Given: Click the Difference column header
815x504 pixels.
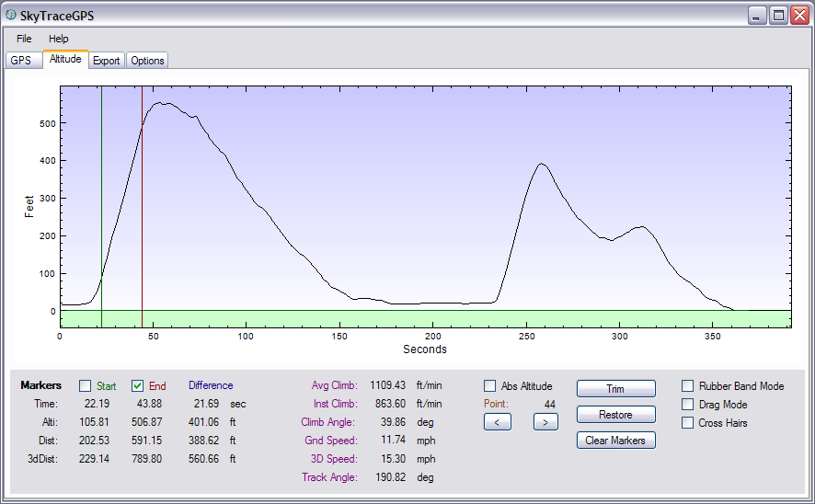Looking at the screenshot, I should (211, 385).
